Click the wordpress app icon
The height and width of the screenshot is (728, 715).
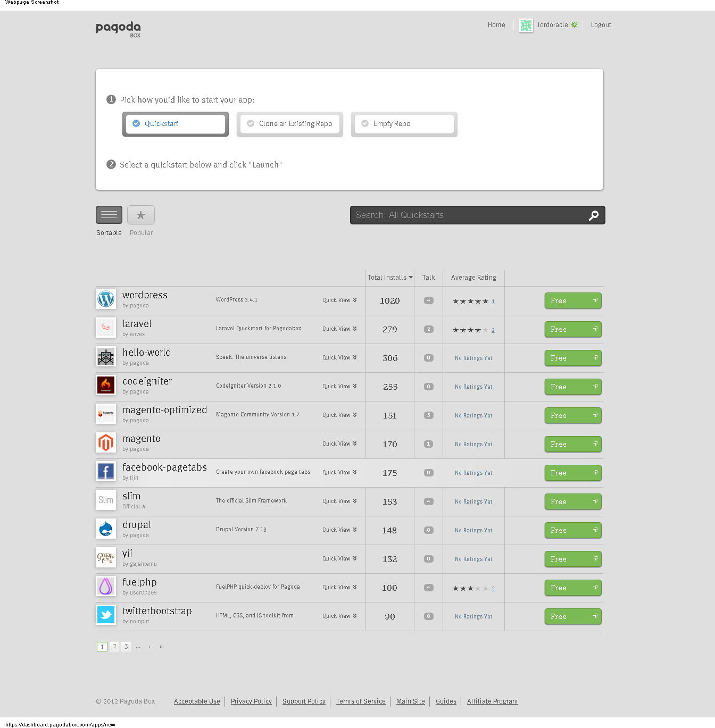pyautogui.click(x=106, y=299)
